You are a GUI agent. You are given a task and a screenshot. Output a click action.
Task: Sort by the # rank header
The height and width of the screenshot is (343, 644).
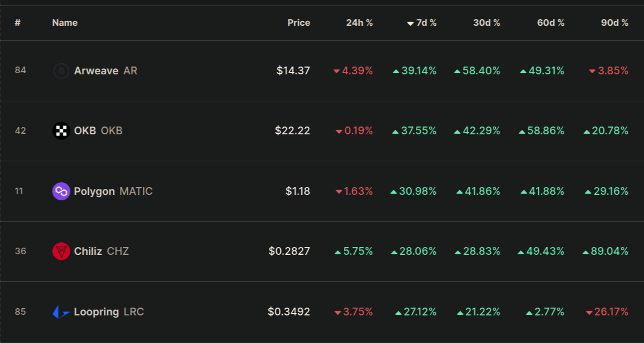[x=17, y=23]
